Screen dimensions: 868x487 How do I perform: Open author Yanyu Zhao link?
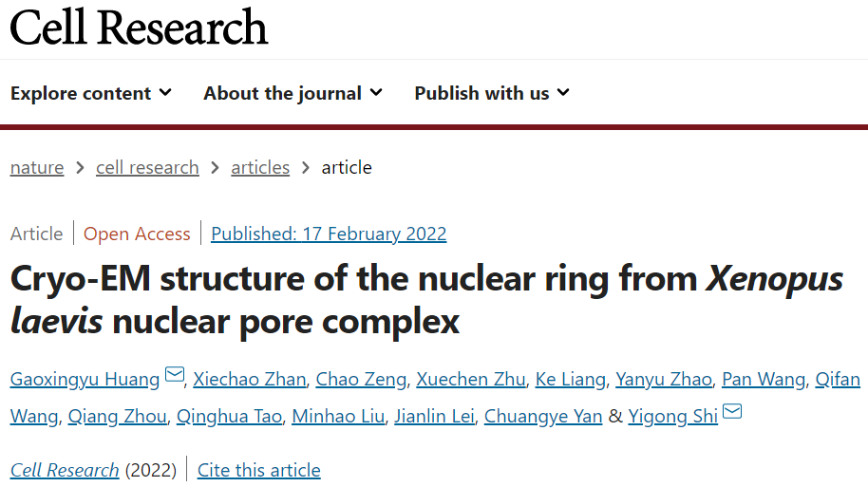point(663,380)
